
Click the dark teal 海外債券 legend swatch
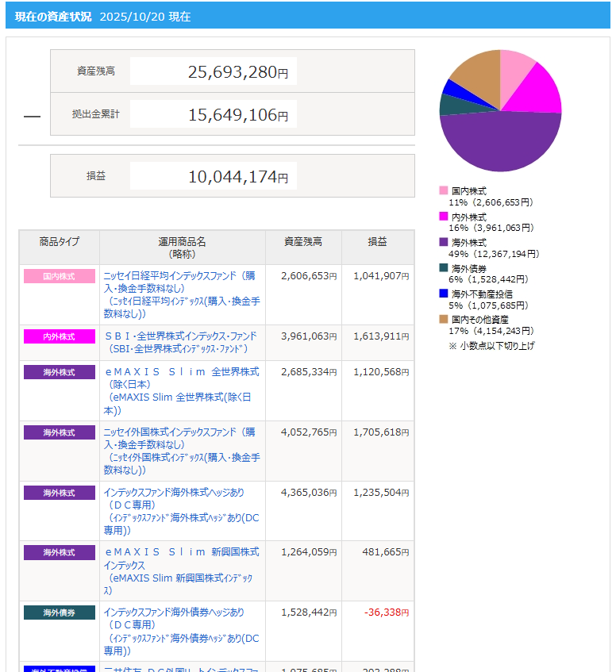click(x=444, y=268)
